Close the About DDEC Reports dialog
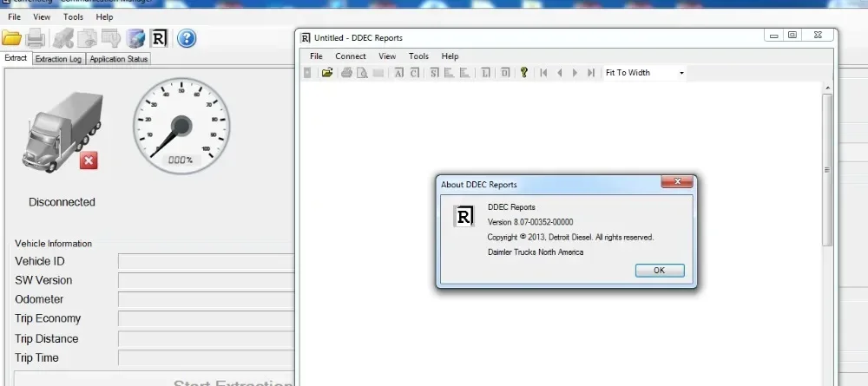The height and width of the screenshot is (386, 868). tap(677, 181)
